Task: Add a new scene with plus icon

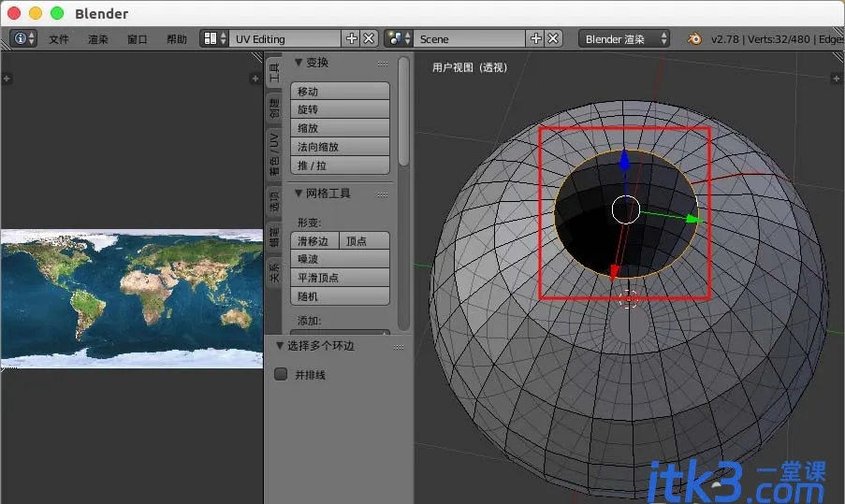Action: [535, 38]
